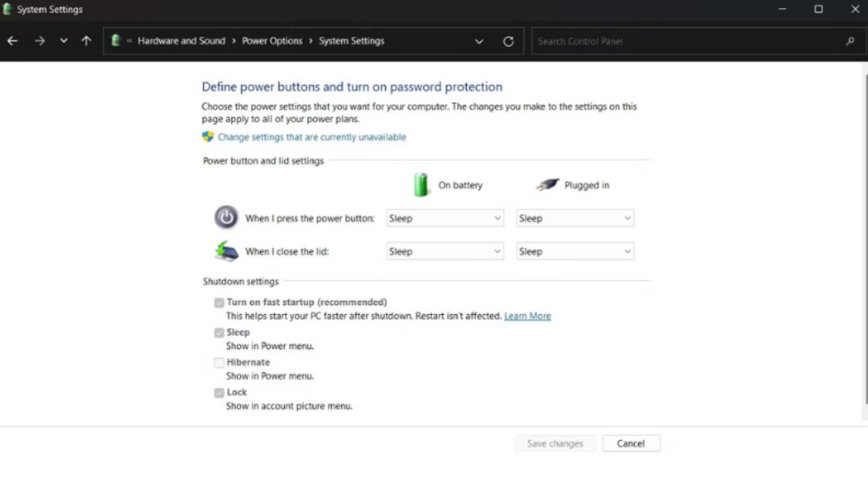Go back using the back arrow
This screenshot has height=483, width=868.
click(12, 41)
